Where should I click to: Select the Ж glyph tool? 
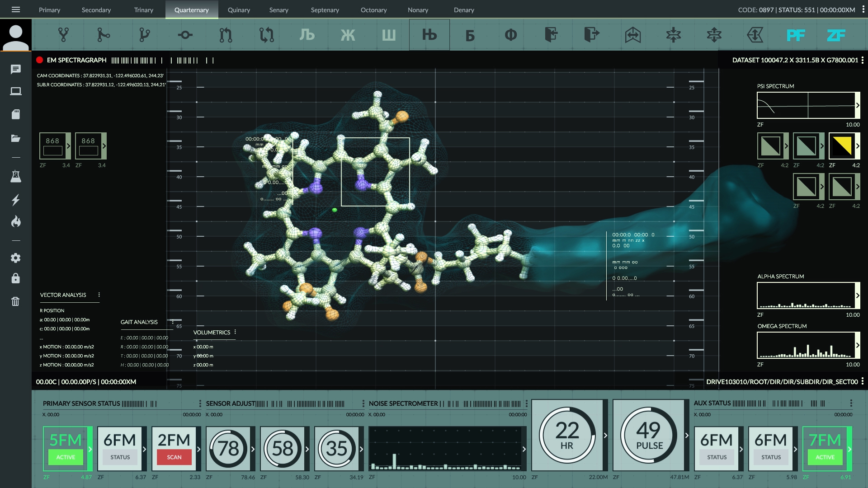click(x=348, y=35)
